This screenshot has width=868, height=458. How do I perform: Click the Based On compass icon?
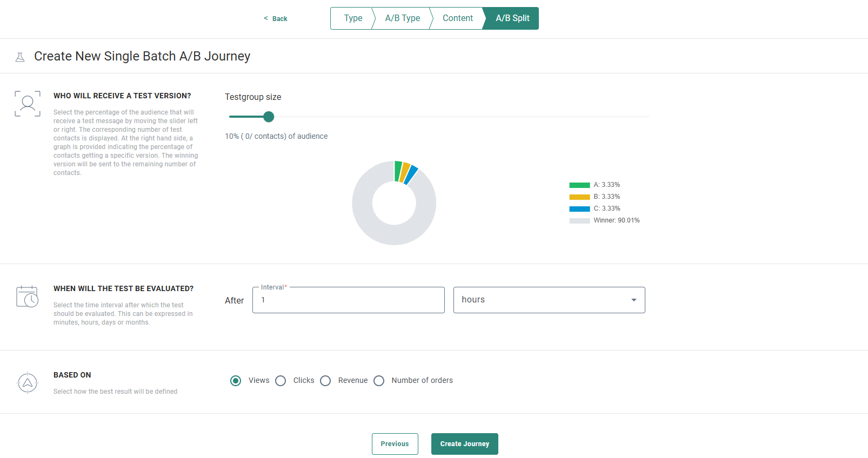28,383
